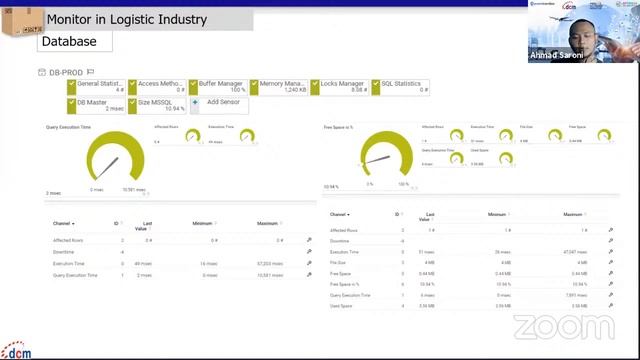Sort by Maximum in the Free Space panel table

point(575,214)
